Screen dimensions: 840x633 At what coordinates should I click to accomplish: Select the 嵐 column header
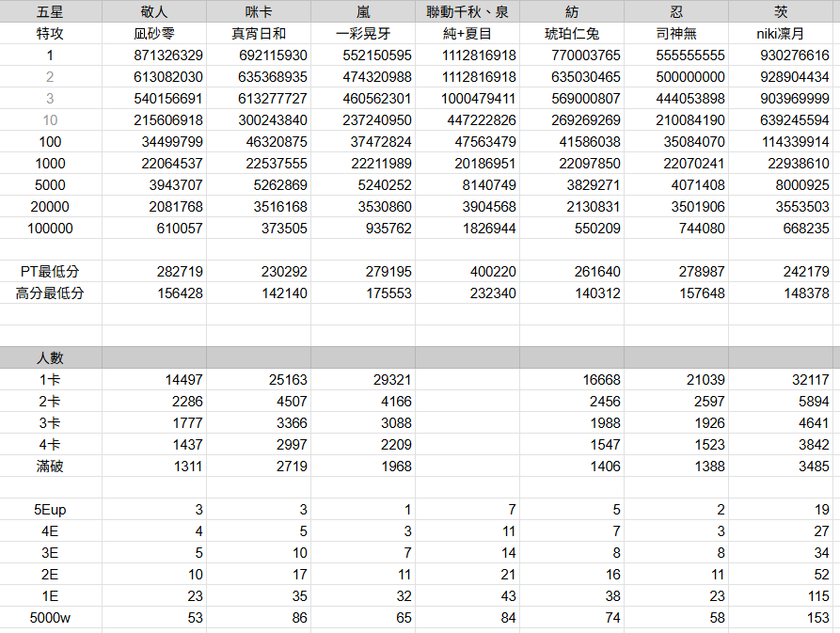point(363,12)
